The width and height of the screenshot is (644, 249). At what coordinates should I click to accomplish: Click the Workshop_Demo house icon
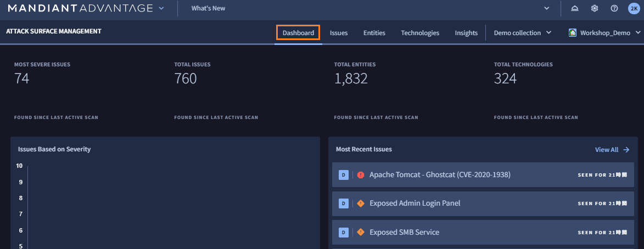(x=573, y=33)
